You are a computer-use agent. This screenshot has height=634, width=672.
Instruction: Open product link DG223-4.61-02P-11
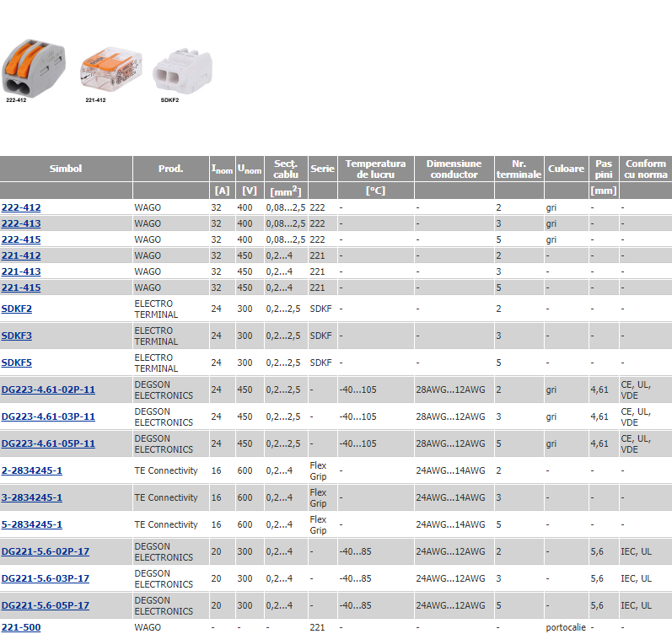coord(48,390)
